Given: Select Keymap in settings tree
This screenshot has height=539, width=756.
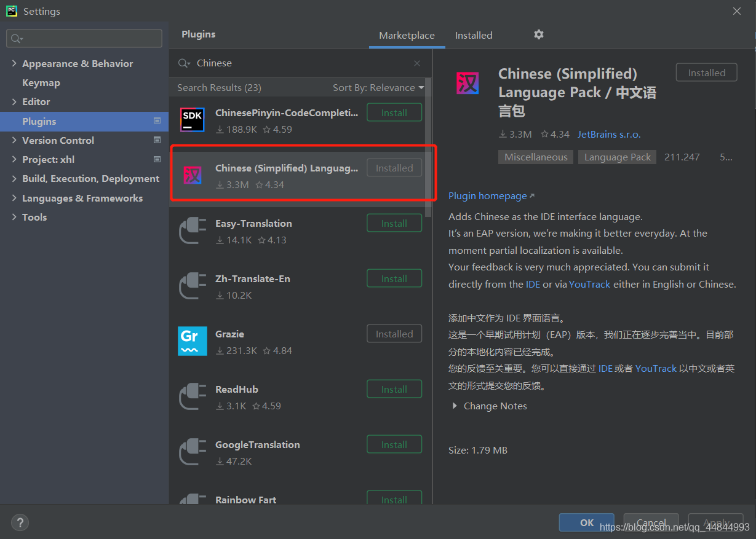Looking at the screenshot, I should click(x=41, y=82).
